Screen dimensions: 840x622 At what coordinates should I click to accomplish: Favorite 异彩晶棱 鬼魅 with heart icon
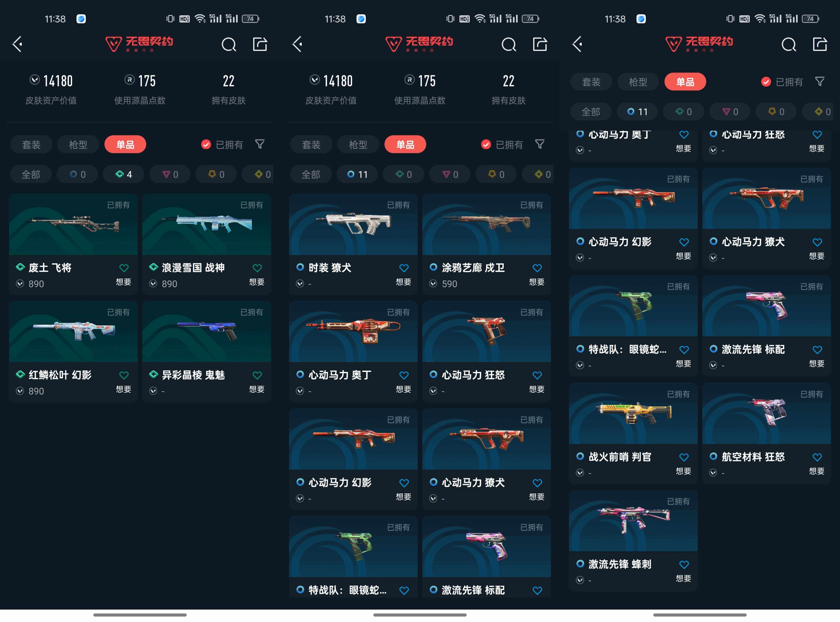(x=257, y=375)
